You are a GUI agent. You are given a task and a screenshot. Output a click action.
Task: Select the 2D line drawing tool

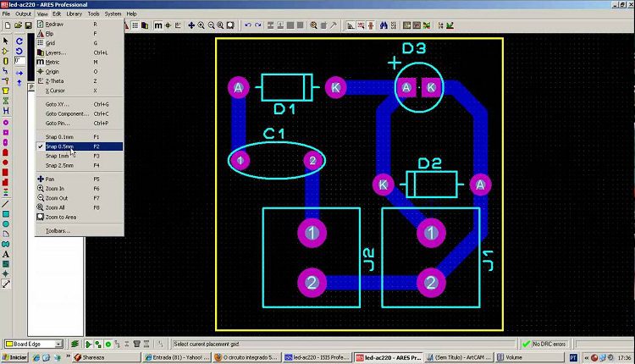pos(6,204)
